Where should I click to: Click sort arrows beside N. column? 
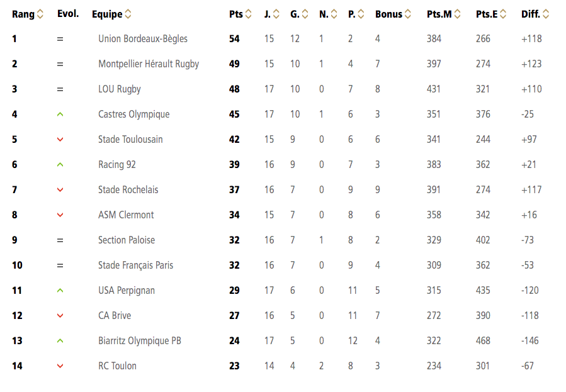click(x=334, y=14)
